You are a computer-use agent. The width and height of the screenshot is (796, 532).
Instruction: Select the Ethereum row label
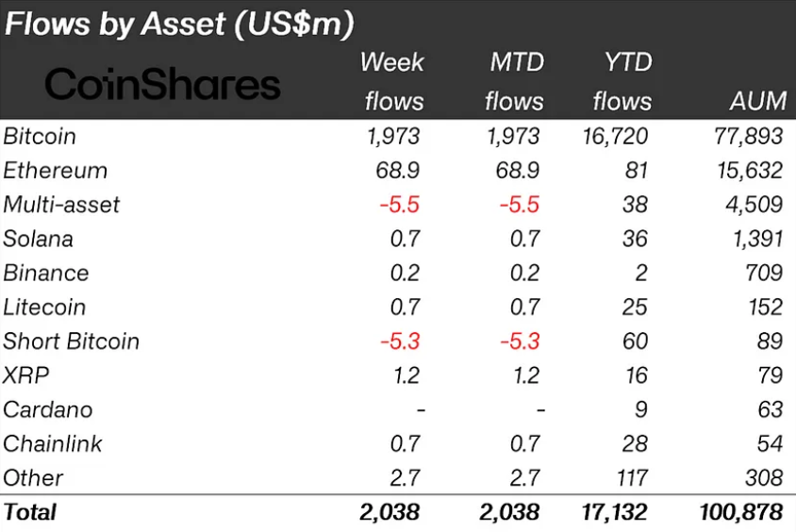55,171
